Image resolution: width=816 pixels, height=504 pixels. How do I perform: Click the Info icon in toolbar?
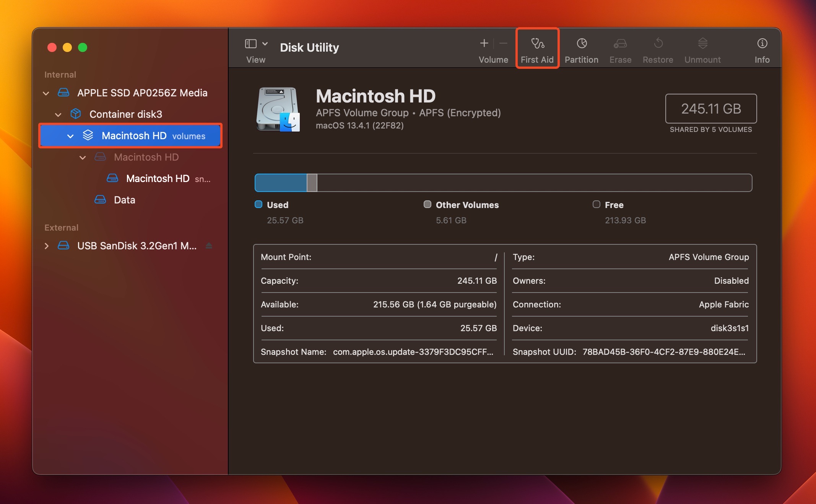[x=761, y=43]
